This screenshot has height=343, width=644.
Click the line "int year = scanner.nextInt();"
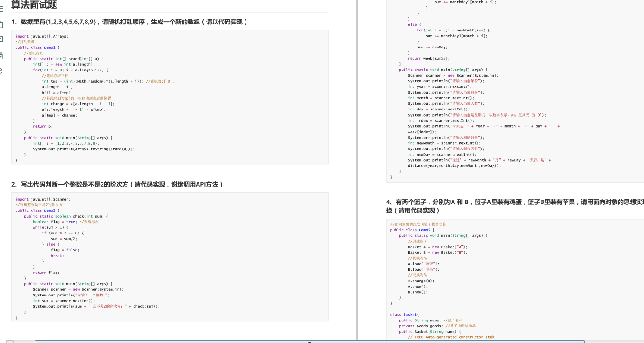click(439, 86)
